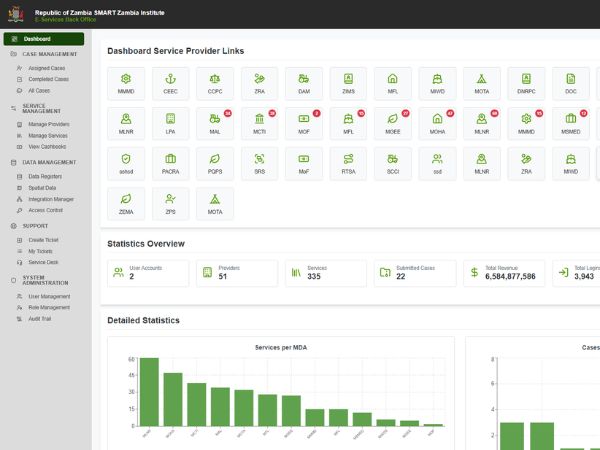This screenshot has width=600, height=450.
Task: Open Audit Trail in sidebar
Action: (39, 318)
